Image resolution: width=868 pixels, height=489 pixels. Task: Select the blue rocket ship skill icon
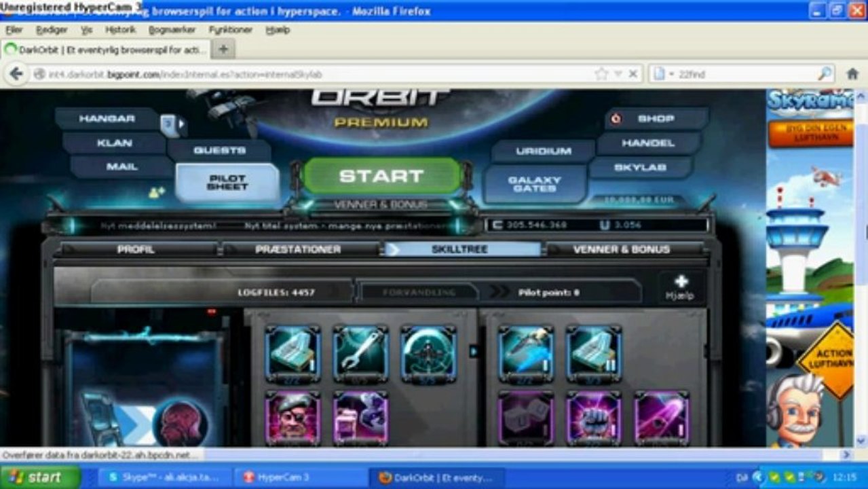click(x=526, y=353)
